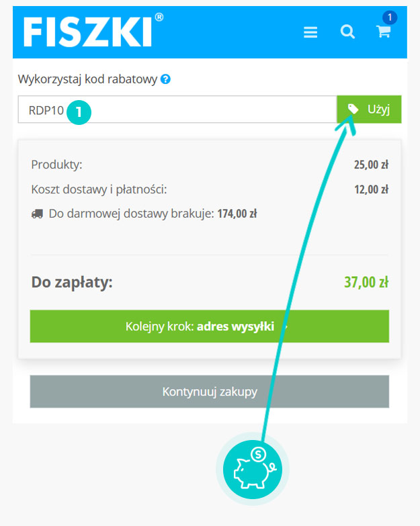The height and width of the screenshot is (526, 420).
Task: Open the search magnifier icon
Action: pyautogui.click(x=347, y=32)
